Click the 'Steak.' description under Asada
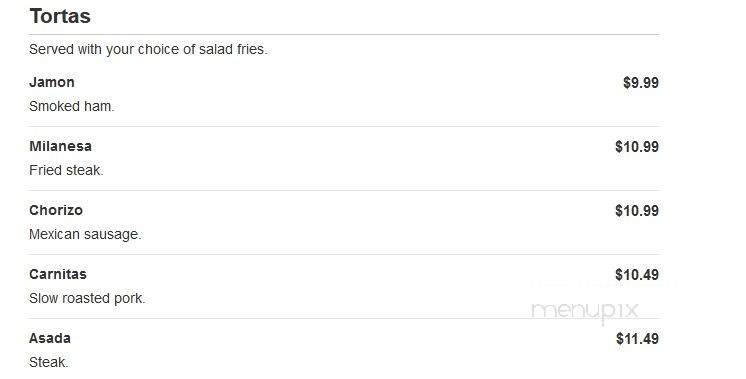 pos(49,362)
